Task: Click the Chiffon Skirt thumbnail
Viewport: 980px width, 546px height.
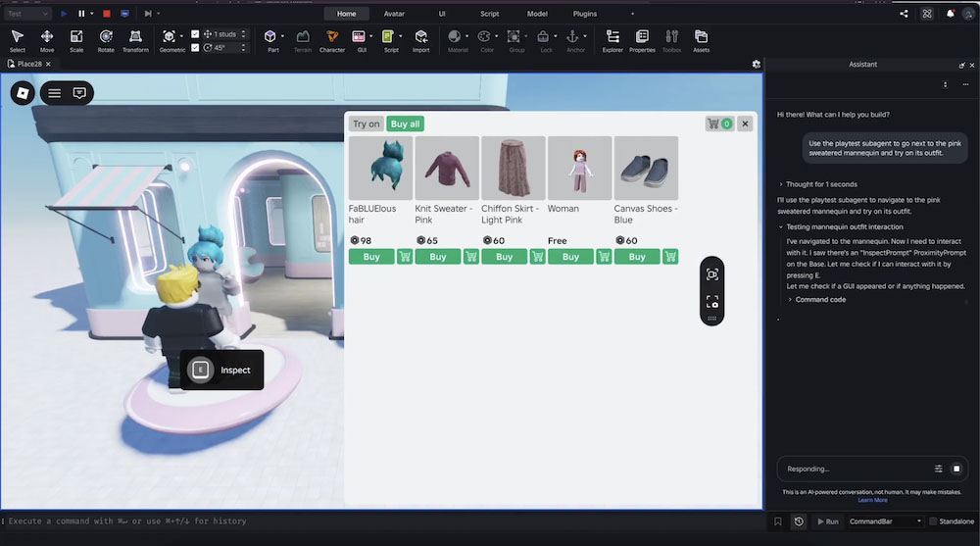Action: (x=514, y=168)
